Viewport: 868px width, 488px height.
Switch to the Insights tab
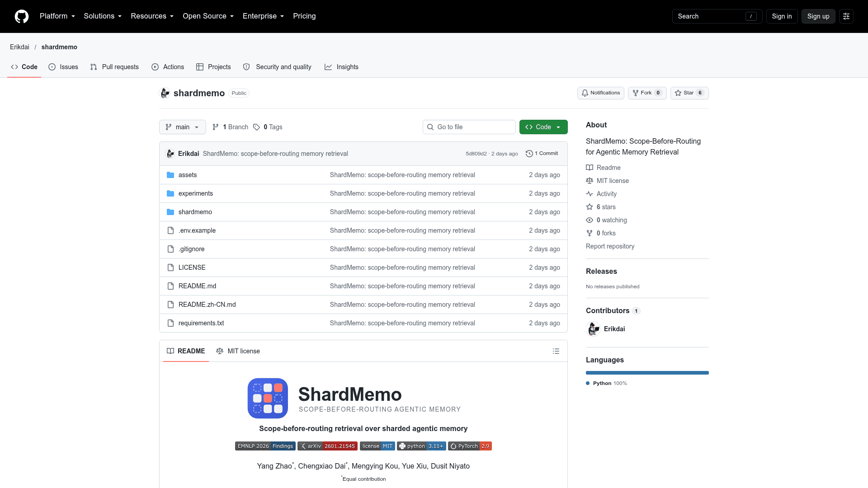pyautogui.click(x=341, y=67)
